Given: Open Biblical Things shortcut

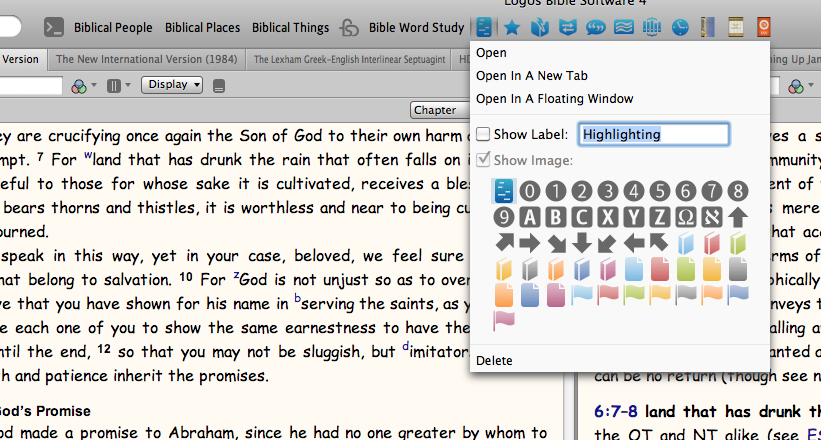Looking at the screenshot, I should tap(291, 28).
